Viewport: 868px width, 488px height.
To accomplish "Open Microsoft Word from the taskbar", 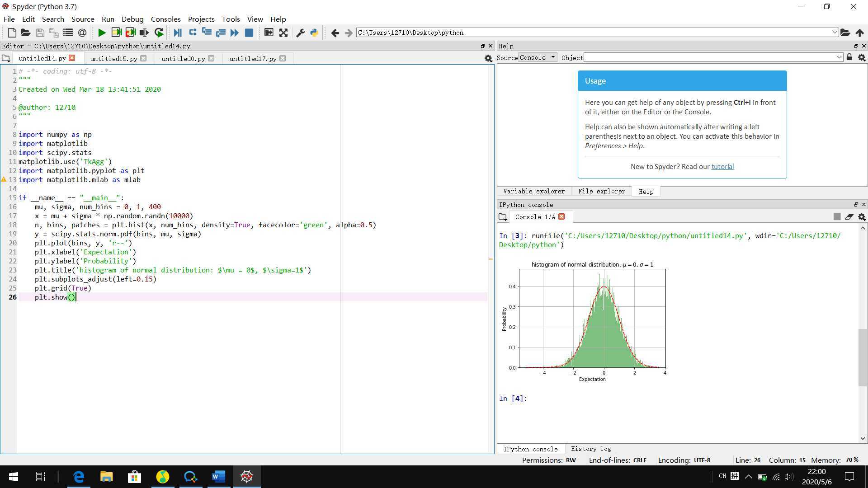I will click(x=218, y=476).
